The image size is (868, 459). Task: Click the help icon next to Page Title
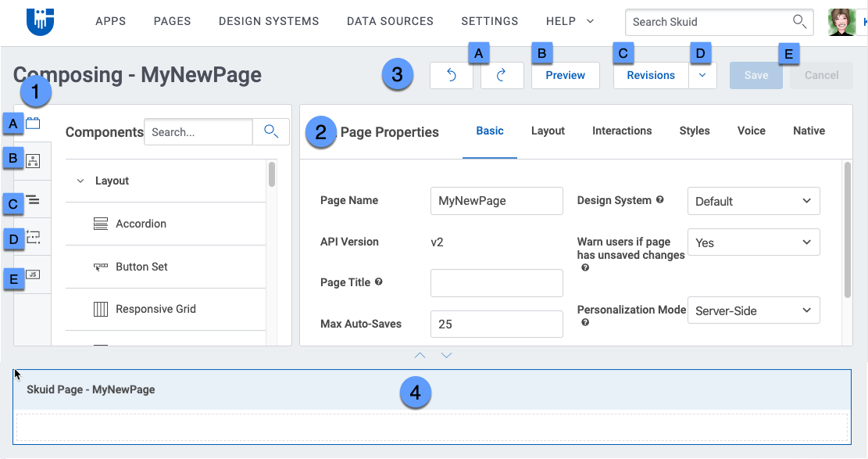click(379, 281)
